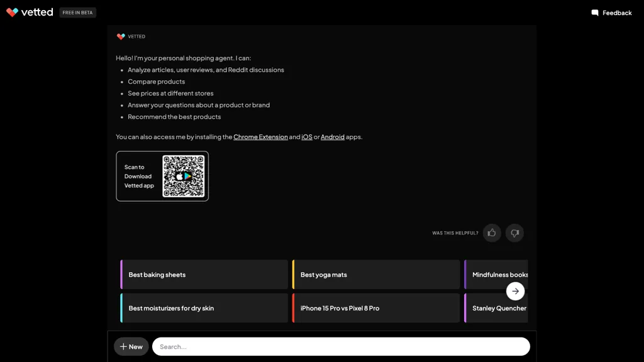Click the plus icon on the New button

pyautogui.click(x=123, y=346)
